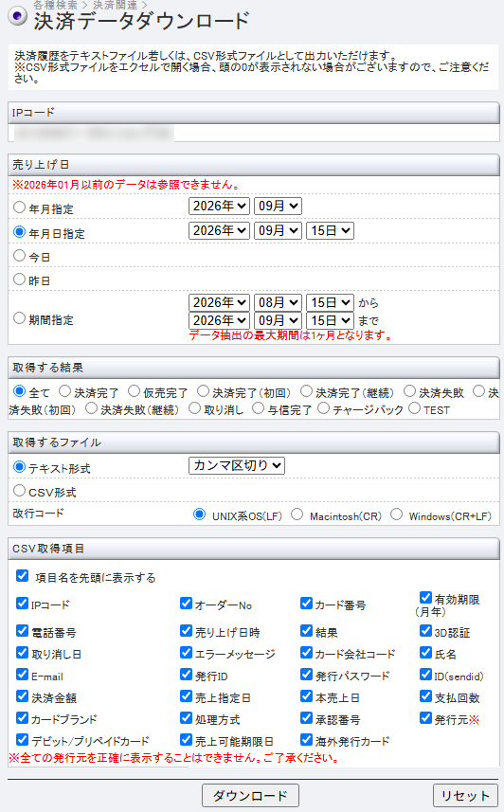Viewport: 504px width, 812px height.
Task: Select 仮売完了 result radio button
Action: click(x=135, y=391)
